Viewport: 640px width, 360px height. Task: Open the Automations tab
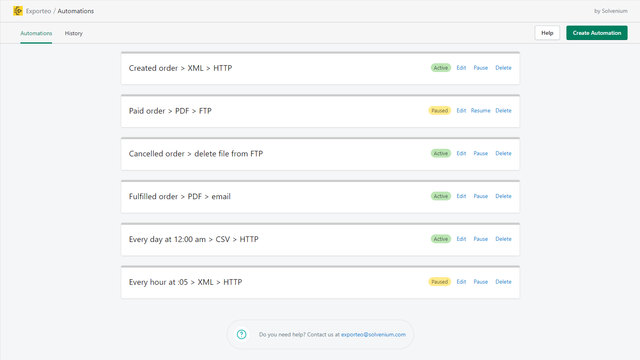point(36,33)
